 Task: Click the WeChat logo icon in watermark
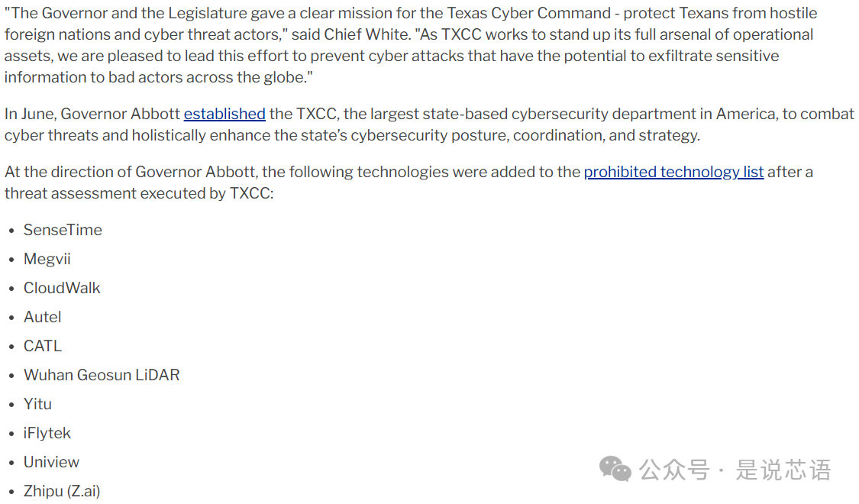(x=615, y=469)
